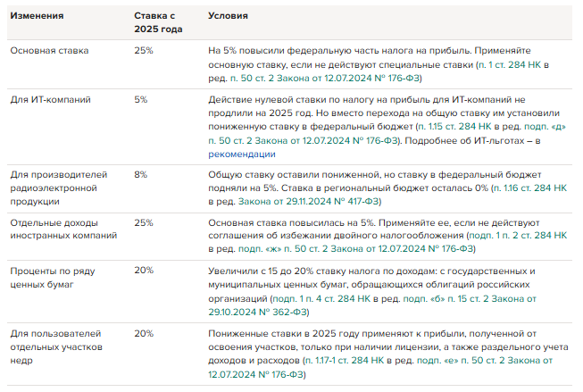
Task: Click the 'Ставка с 2025 года' column header
Action: pos(158,22)
